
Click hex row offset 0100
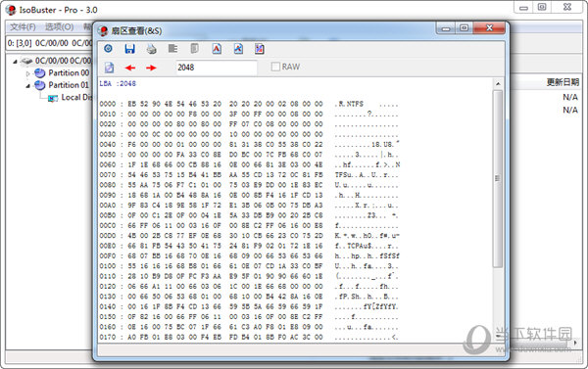[x=108, y=266]
